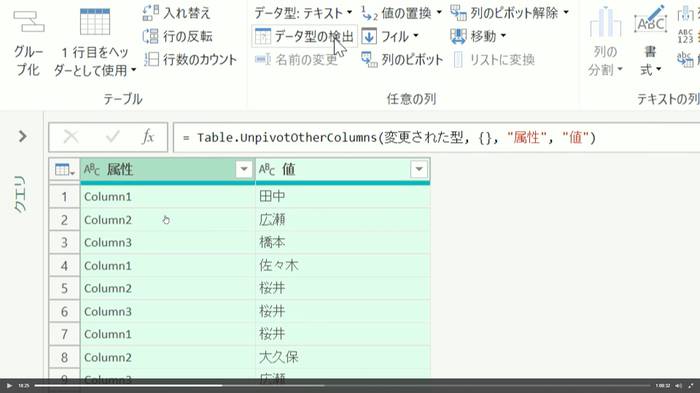Viewport: 700px width, 393px height.
Task: Click the フィル (Fill) down-arrow icon
Action: tap(369, 36)
